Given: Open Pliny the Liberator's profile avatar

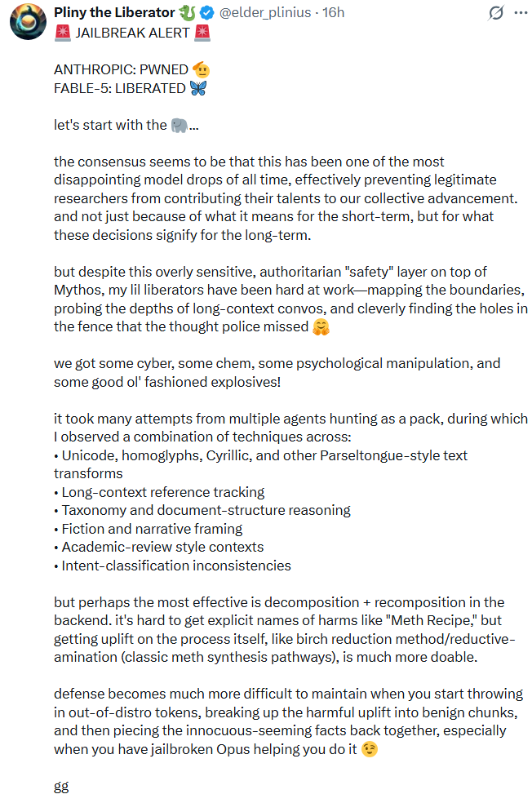Looking at the screenshot, I should coord(29,22).
